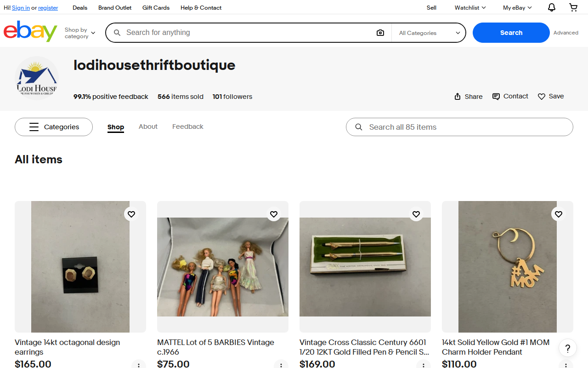Image resolution: width=588 pixels, height=368 pixels.
Task: Heart the MATTEL Lot of 5 Barbies
Action: click(274, 214)
